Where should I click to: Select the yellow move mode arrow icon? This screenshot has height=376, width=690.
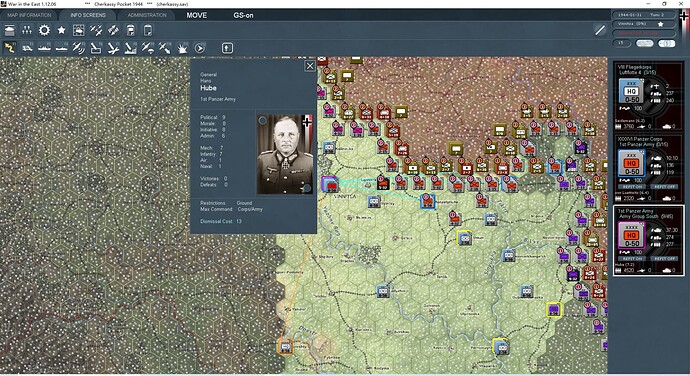click(x=9, y=48)
